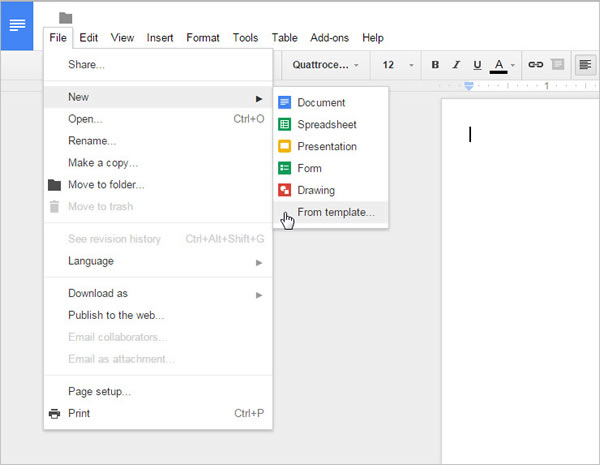The width and height of the screenshot is (600, 465).
Task: Create a new Presentation
Action: click(x=331, y=146)
